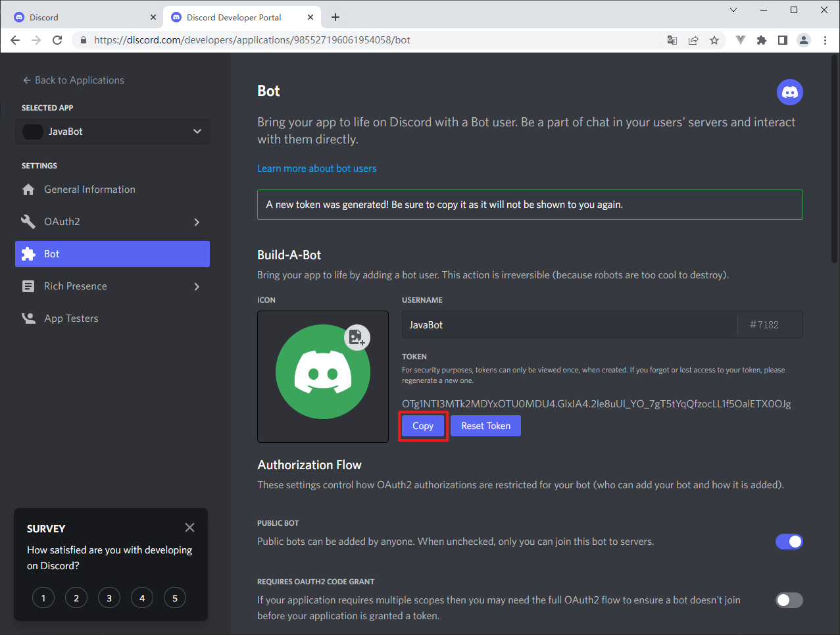
Task: Enable Requires OAuth2 Code Grant switch
Action: pyautogui.click(x=789, y=600)
